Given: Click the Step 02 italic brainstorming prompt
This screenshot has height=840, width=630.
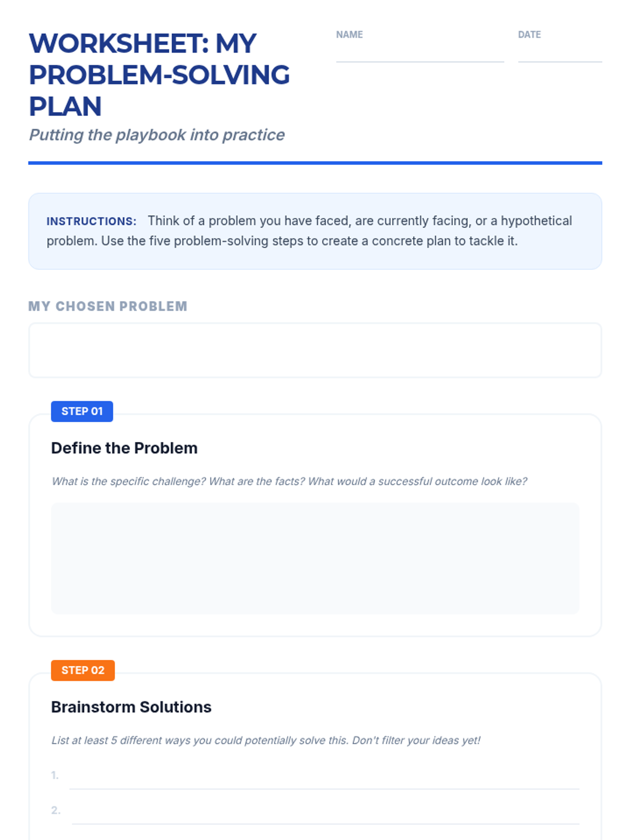Looking at the screenshot, I should (x=266, y=740).
